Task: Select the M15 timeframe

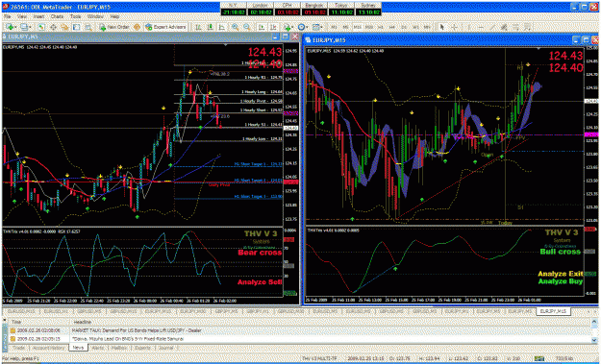Action: [357, 27]
